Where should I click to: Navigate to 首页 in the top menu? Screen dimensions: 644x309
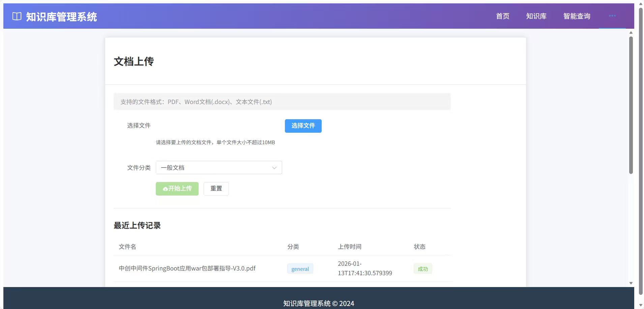pos(502,16)
